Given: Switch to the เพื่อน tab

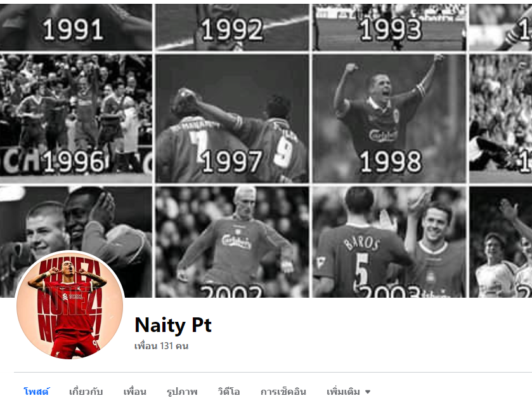Looking at the screenshot, I should (x=134, y=391).
